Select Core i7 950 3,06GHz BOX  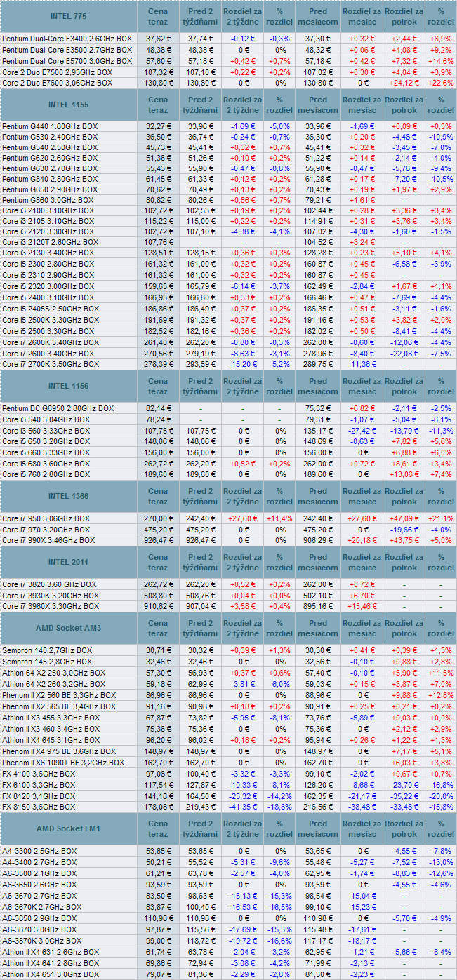(x=46, y=518)
